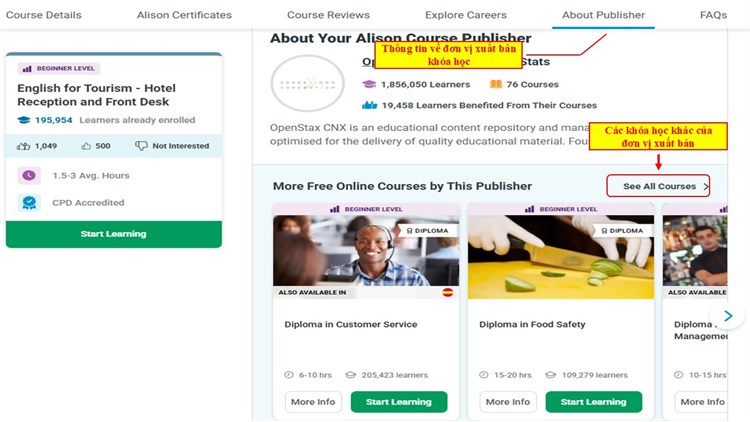Open the Course Details tab

(x=44, y=15)
